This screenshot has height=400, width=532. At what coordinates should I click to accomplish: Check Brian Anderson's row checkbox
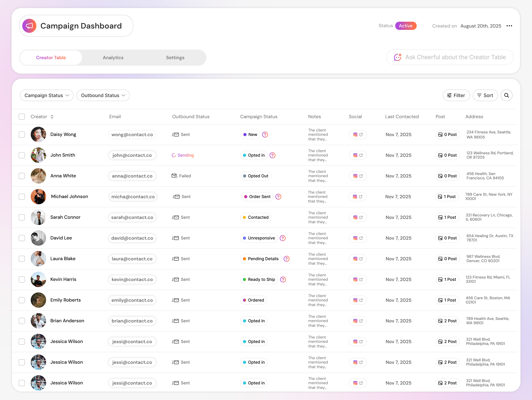(x=22, y=321)
